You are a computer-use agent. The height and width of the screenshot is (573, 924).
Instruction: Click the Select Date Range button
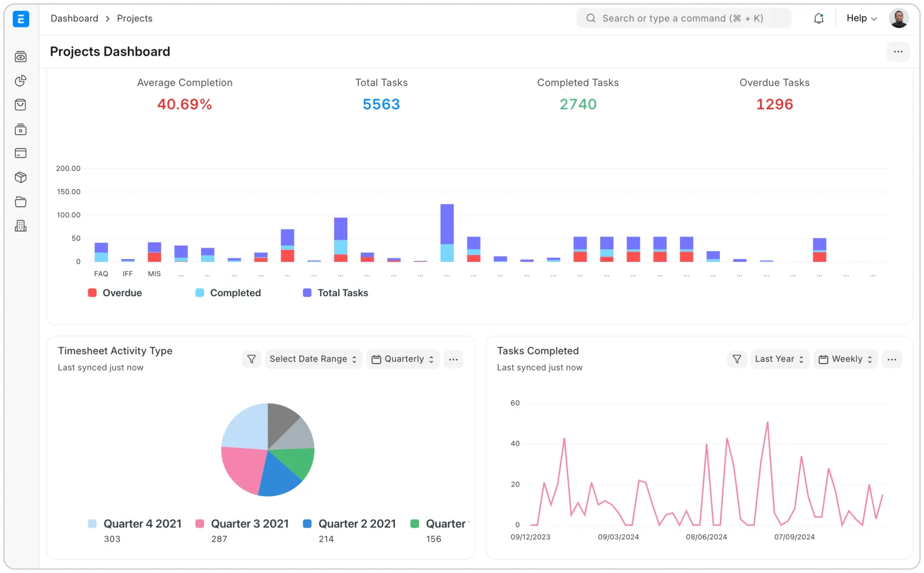pos(313,359)
